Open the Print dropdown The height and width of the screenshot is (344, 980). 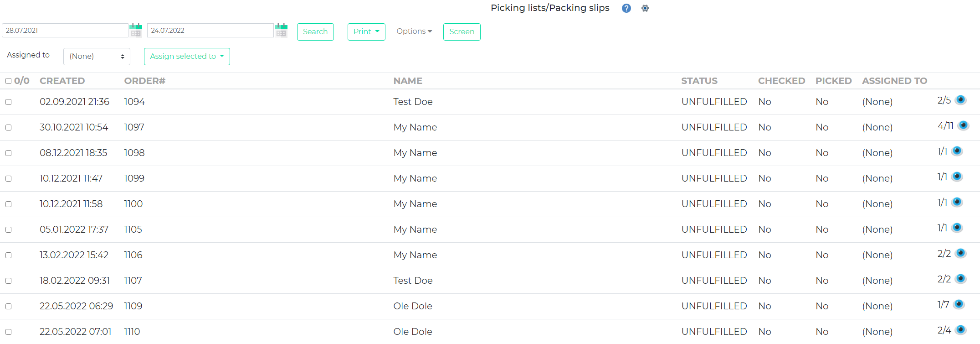[366, 31]
